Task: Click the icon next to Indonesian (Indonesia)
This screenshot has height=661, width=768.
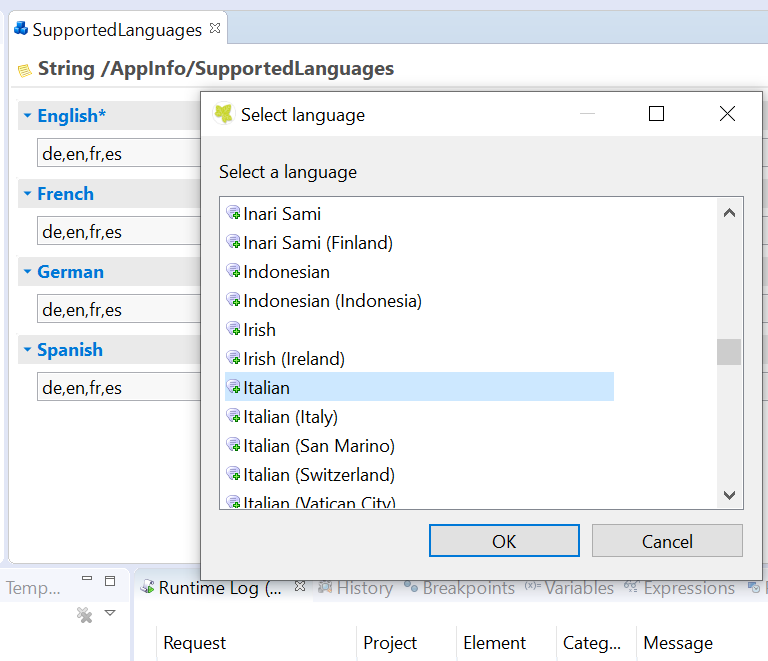Action: tap(233, 300)
